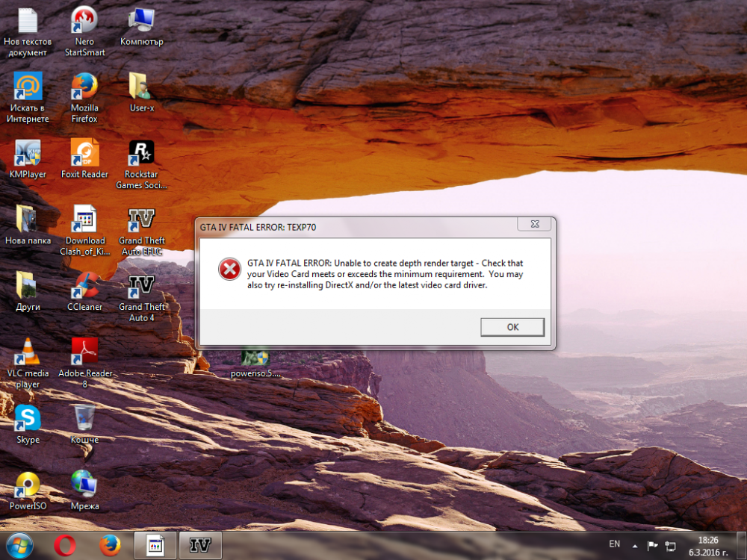Screen dimensions: 747x560
Task: Open the Windows Start menu
Action: pos(19,546)
